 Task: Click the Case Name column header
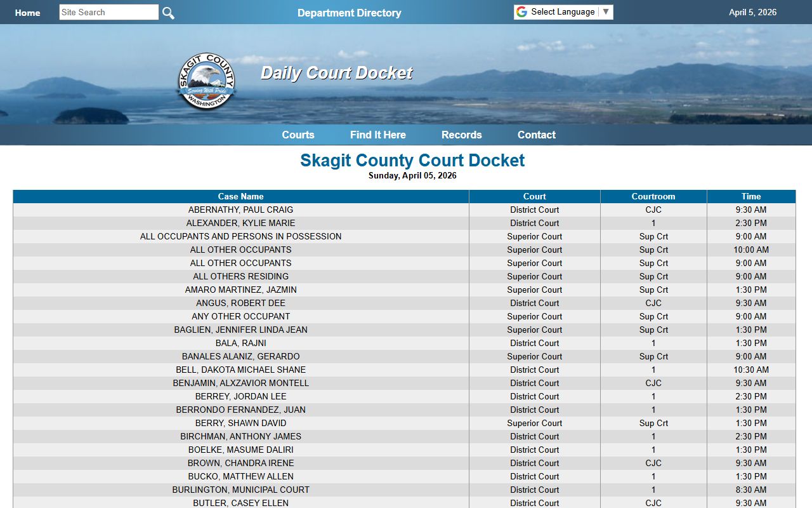click(241, 197)
